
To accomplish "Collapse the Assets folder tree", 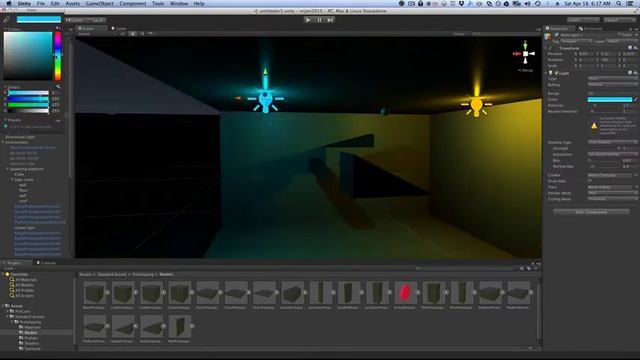I will [3, 306].
